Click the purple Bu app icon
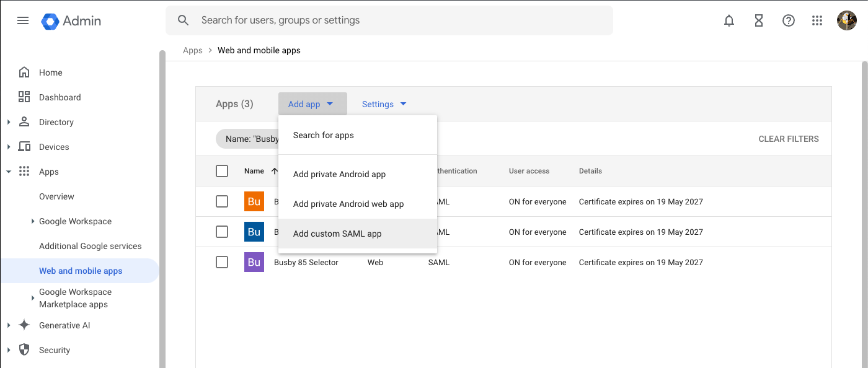The height and width of the screenshot is (368, 868). 254,262
